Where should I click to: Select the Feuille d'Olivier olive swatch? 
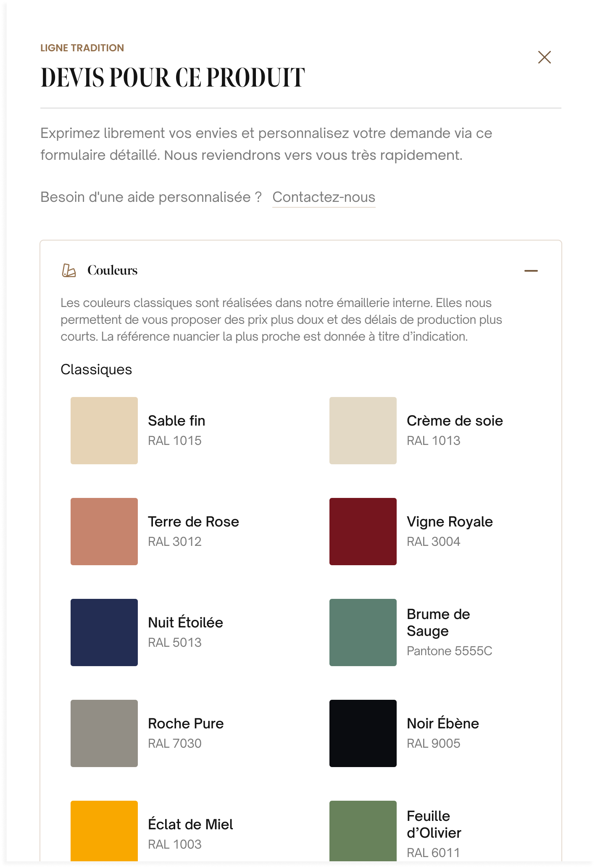pos(363,831)
